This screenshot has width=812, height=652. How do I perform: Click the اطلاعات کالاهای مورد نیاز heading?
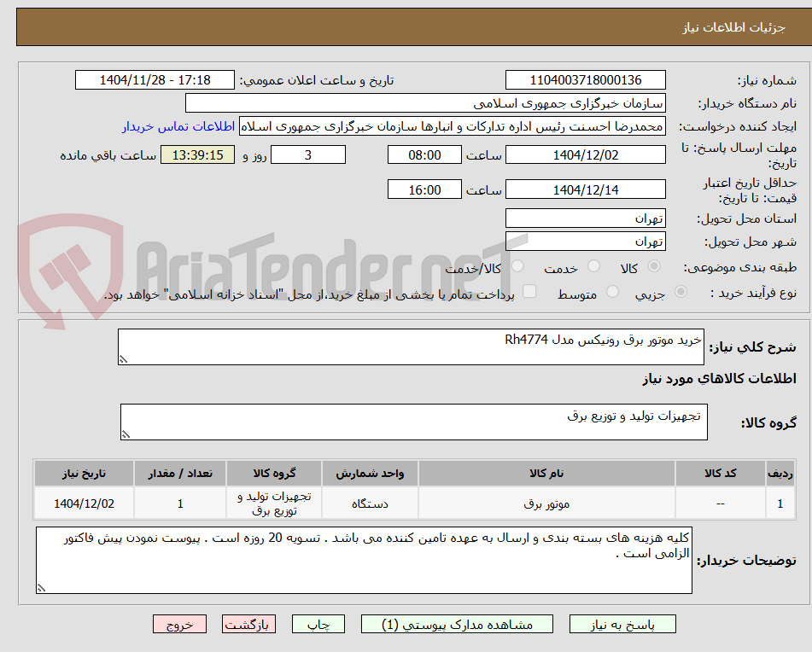point(719,379)
